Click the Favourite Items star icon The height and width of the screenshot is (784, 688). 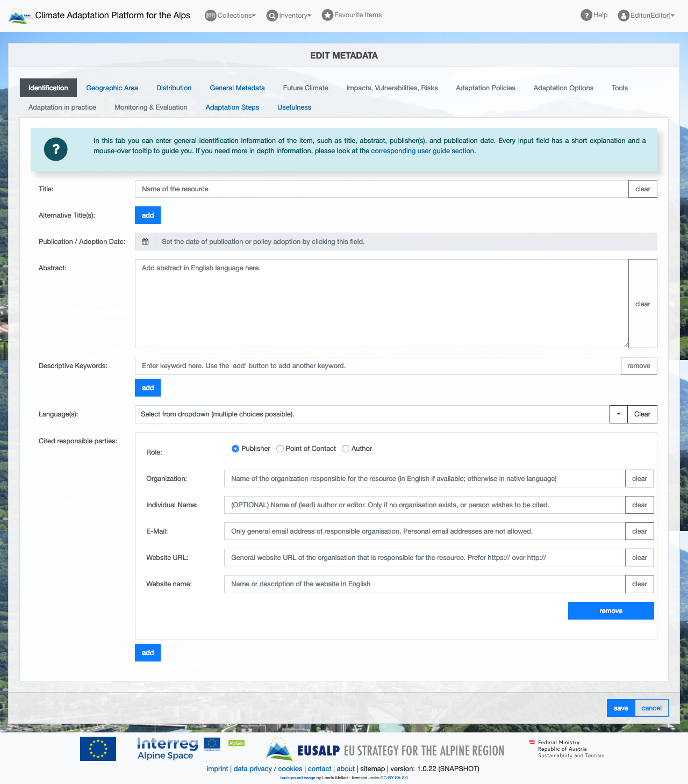point(327,15)
